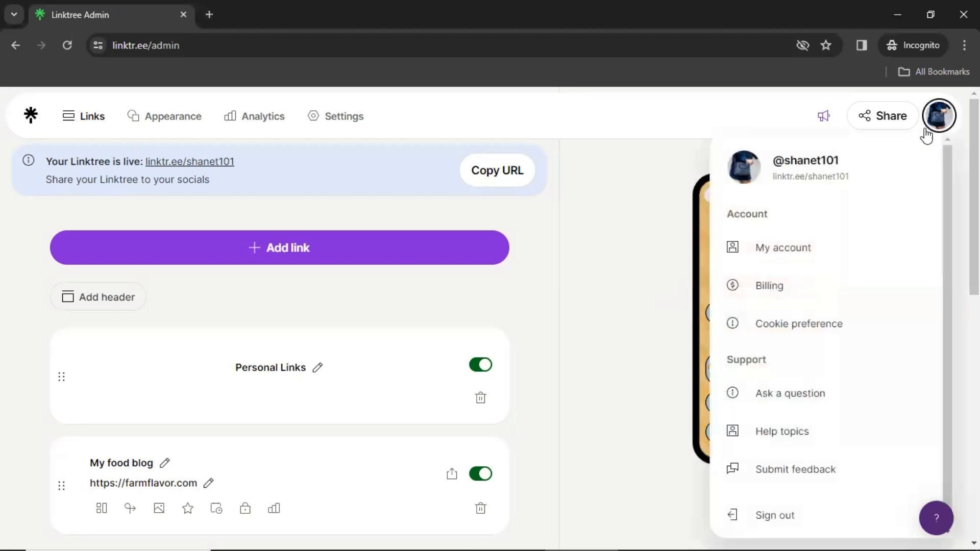Open thumbnail image icon for food blog link
This screenshot has width=980, height=551.
(x=159, y=508)
